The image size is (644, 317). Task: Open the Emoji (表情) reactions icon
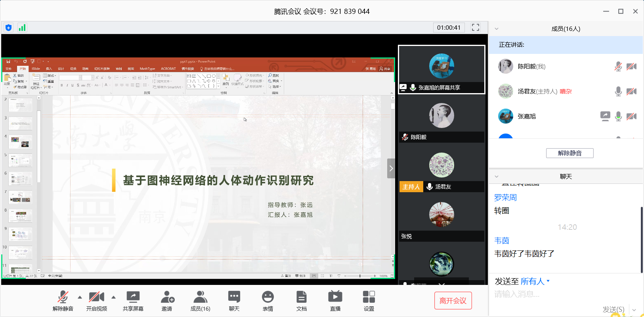click(x=268, y=301)
